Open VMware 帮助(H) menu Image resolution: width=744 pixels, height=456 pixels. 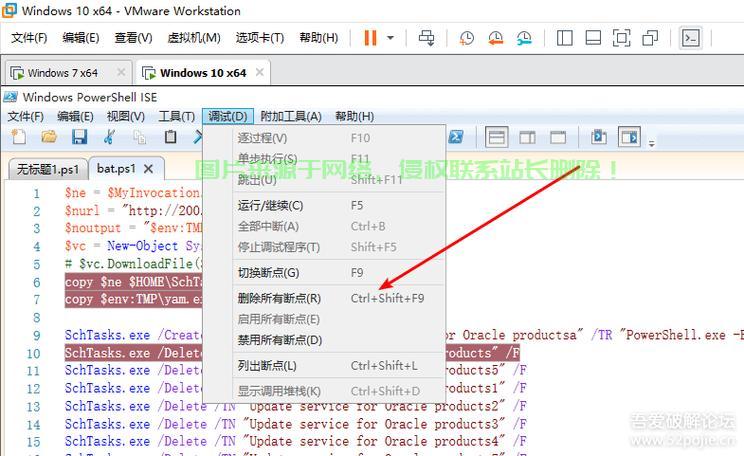click(319, 37)
